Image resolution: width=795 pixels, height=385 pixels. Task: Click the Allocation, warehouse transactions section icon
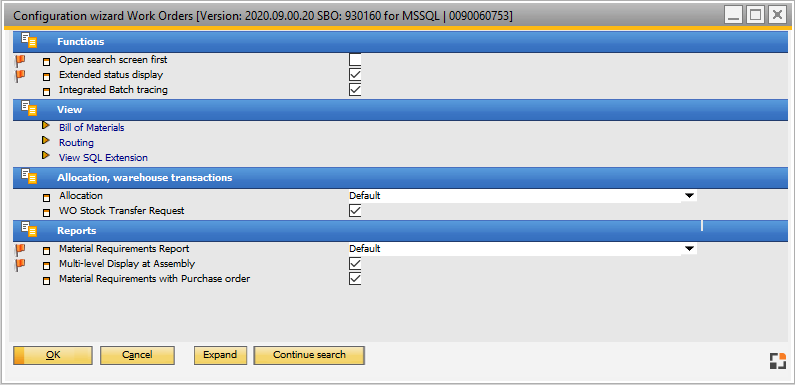pyautogui.click(x=29, y=177)
